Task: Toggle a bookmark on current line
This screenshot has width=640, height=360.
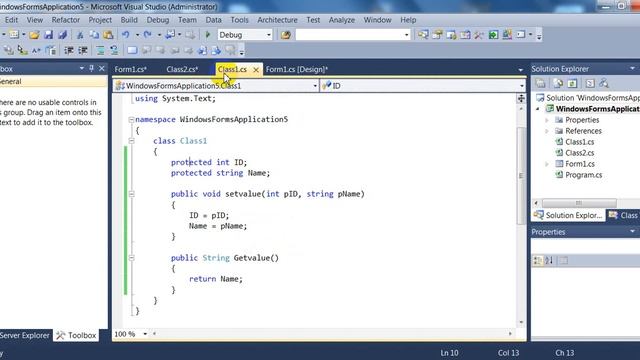Action: click(x=132, y=51)
